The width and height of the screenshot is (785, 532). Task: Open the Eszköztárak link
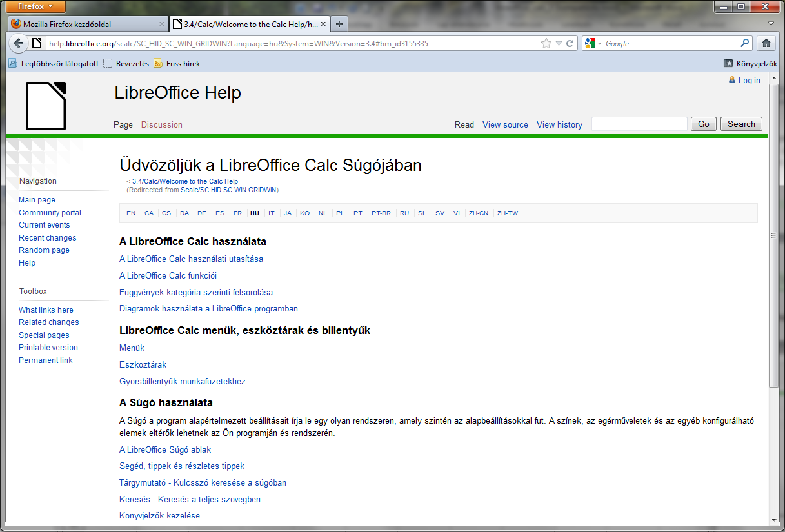tap(143, 365)
